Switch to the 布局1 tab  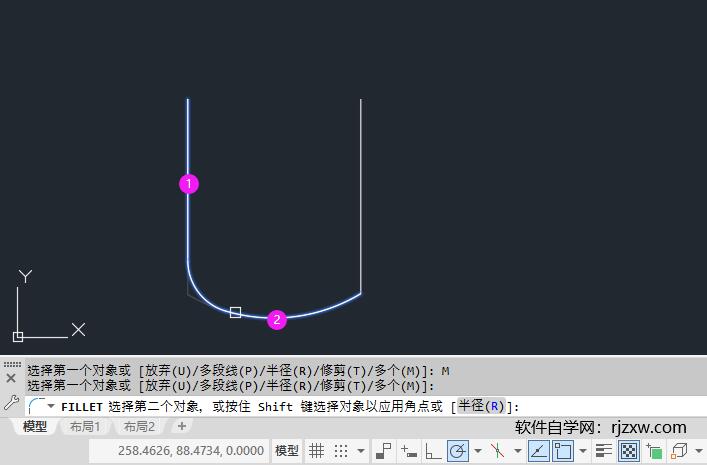pos(85,426)
